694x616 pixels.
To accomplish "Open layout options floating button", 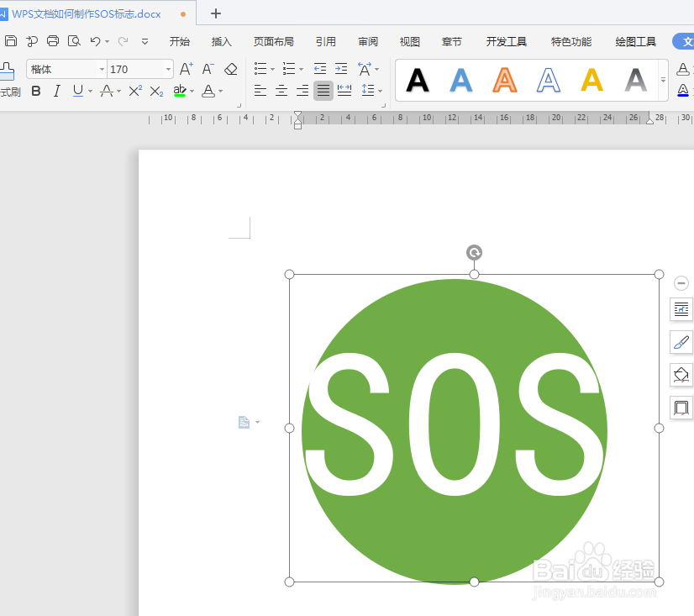I will click(681, 308).
